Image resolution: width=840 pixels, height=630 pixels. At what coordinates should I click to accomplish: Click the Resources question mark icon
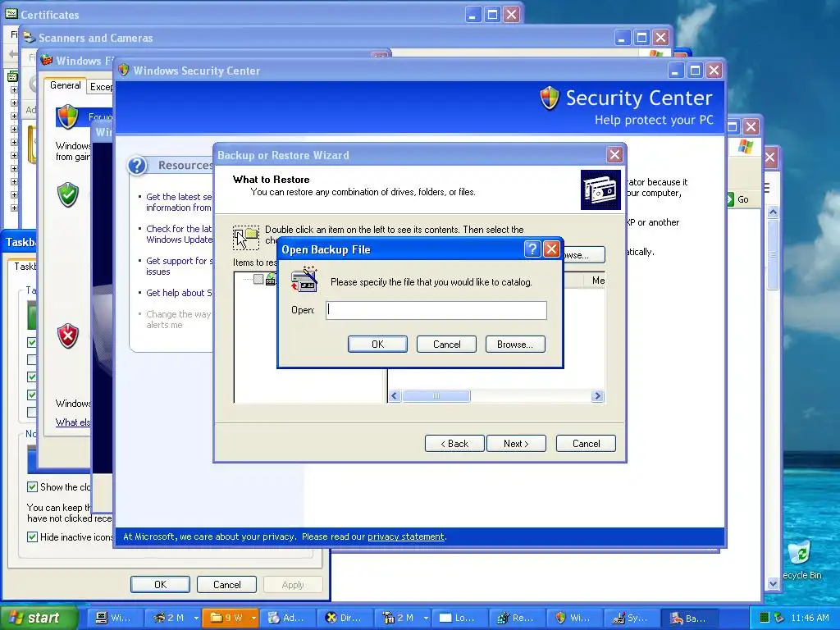(x=137, y=166)
